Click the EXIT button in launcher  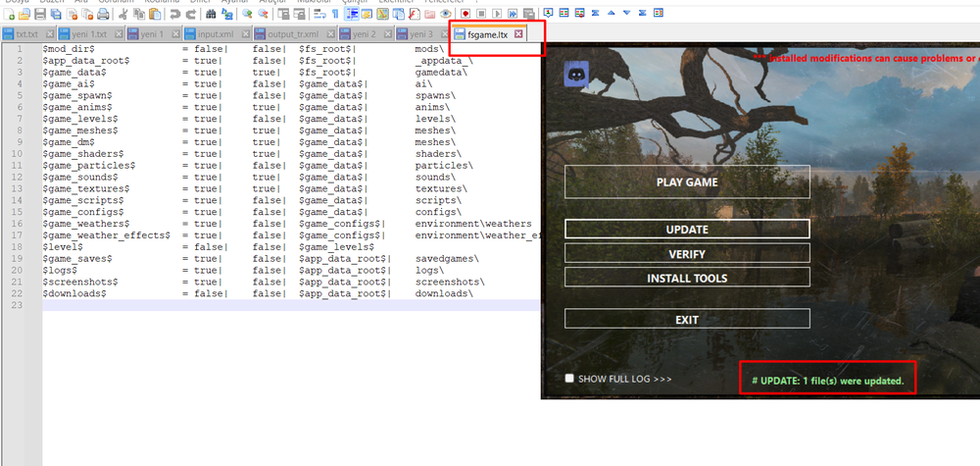687,319
